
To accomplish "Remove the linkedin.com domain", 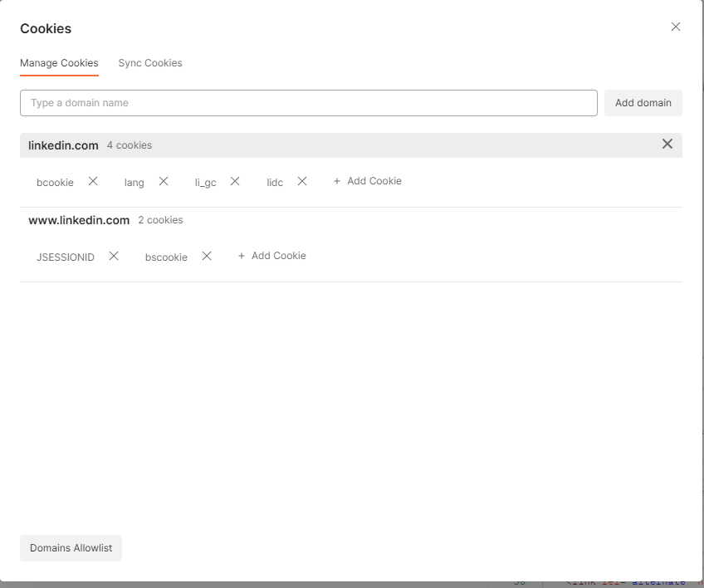I will [x=667, y=144].
